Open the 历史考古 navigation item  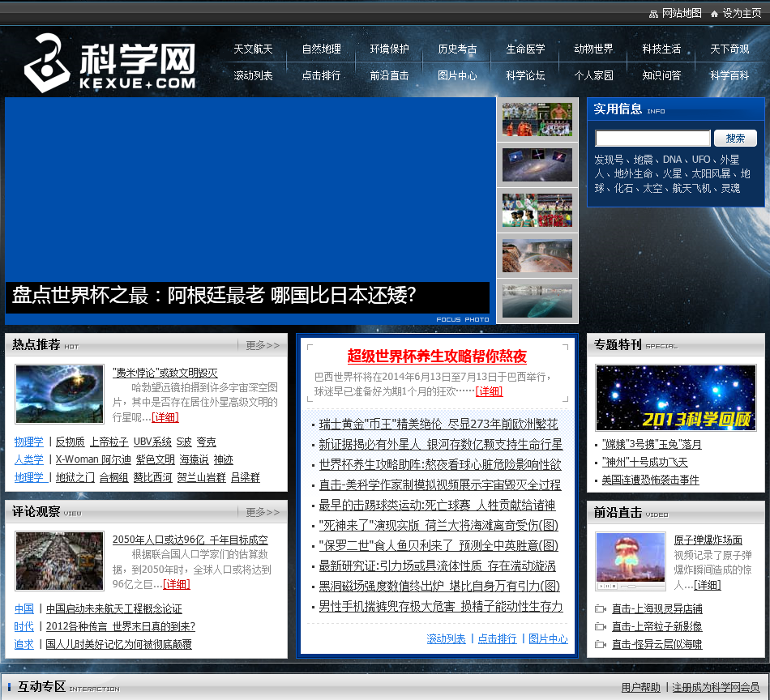tap(457, 49)
